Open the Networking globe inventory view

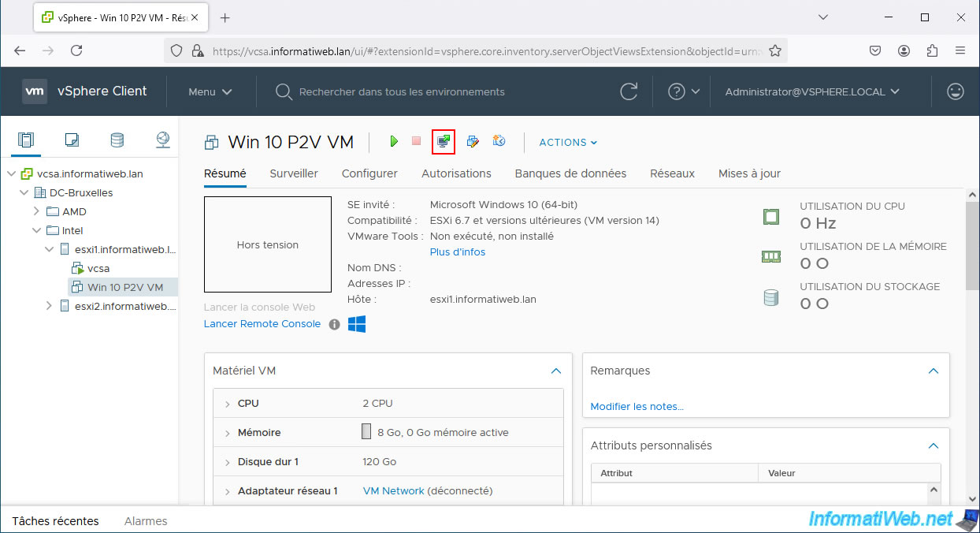pyautogui.click(x=162, y=140)
